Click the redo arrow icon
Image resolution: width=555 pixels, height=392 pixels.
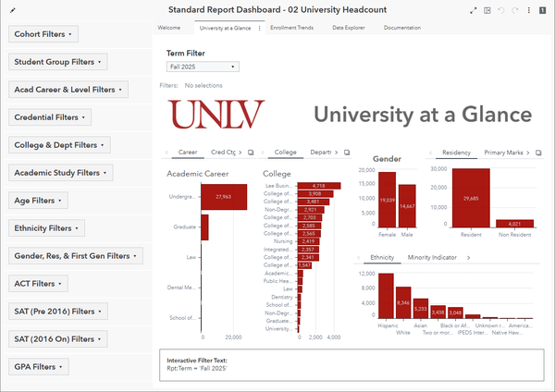coord(515,10)
